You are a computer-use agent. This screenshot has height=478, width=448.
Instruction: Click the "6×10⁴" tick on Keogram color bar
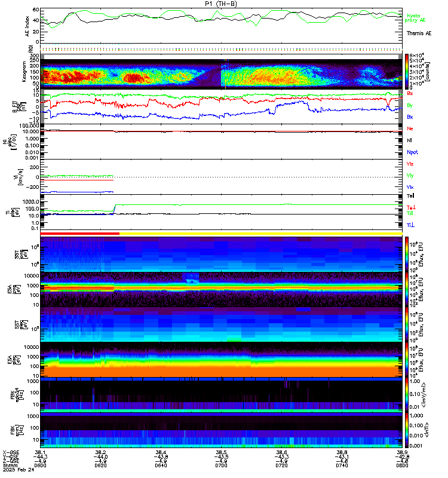416,56
